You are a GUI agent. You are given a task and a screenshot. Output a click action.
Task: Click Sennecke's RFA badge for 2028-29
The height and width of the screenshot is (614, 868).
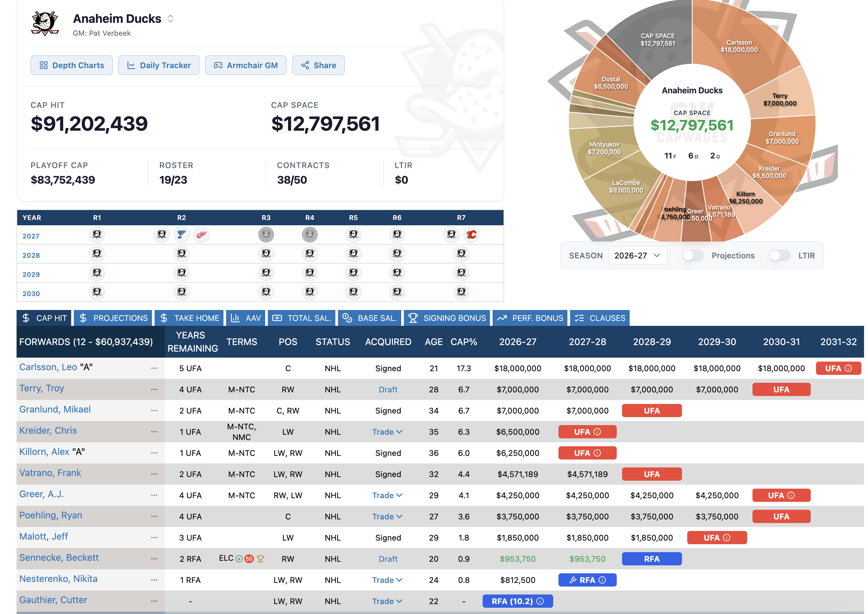coord(651,559)
